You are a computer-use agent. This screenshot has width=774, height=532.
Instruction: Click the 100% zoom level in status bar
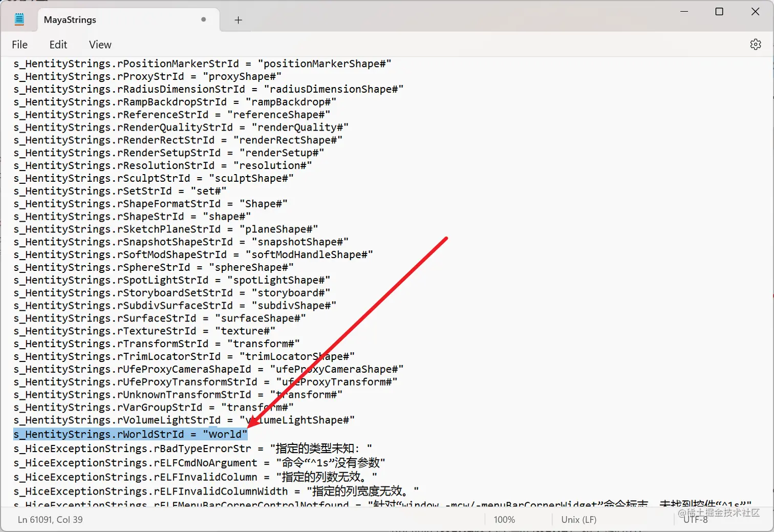pyautogui.click(x=504, y=519)
